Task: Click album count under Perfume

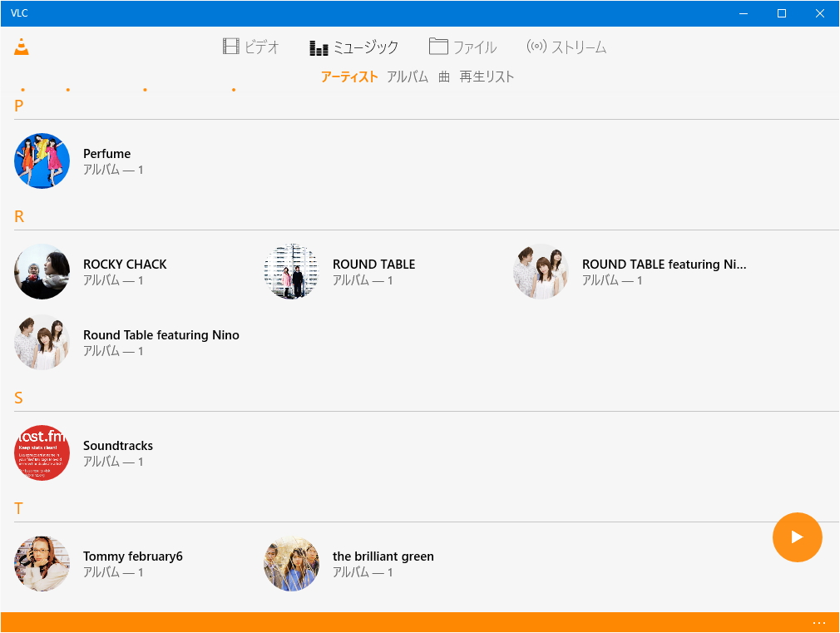Action: point(113,170)
